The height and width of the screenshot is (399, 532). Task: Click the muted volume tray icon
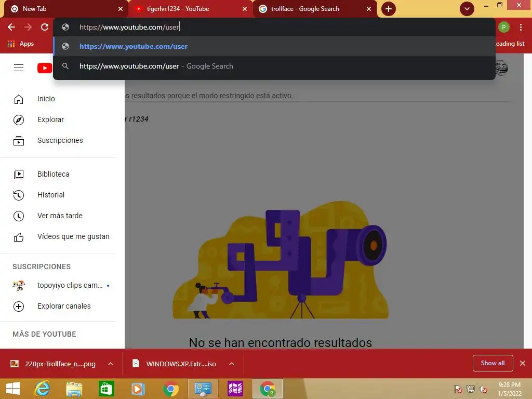coord(483,389)
